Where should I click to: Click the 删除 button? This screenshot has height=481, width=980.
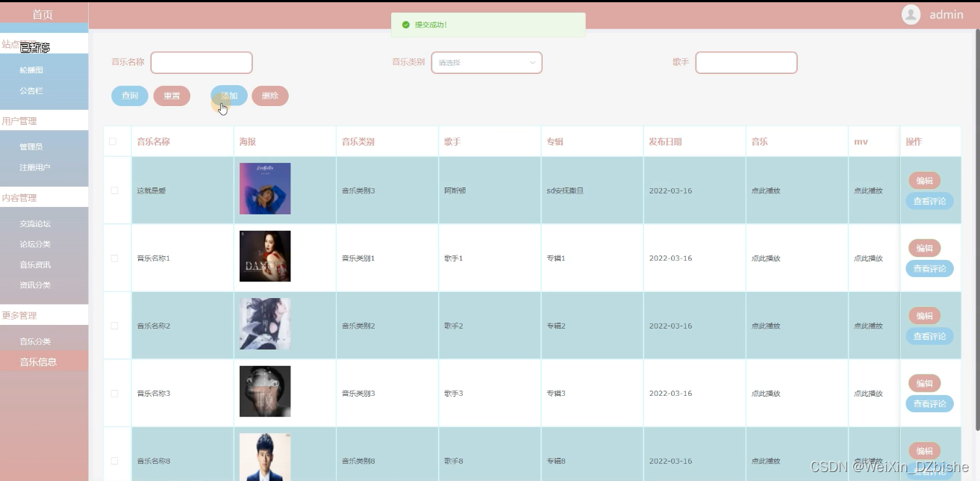pyautogui.click(x=270, y=96)
